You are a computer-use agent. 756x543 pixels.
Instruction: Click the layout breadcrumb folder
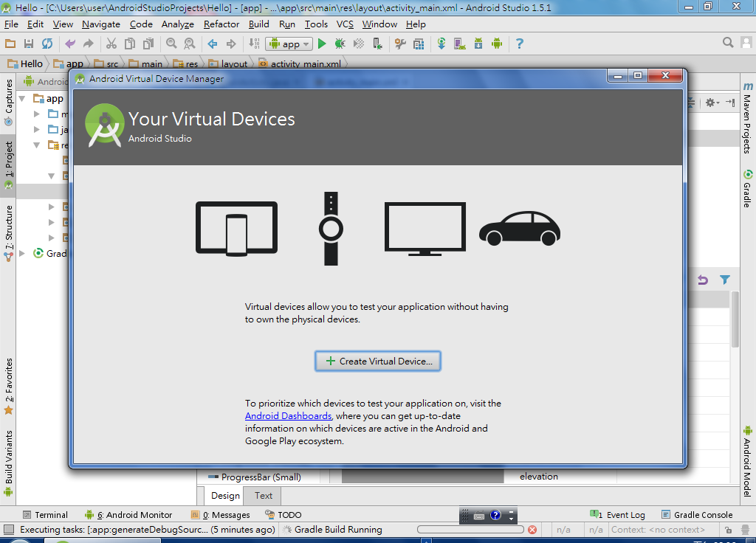[x=228, y=63]
